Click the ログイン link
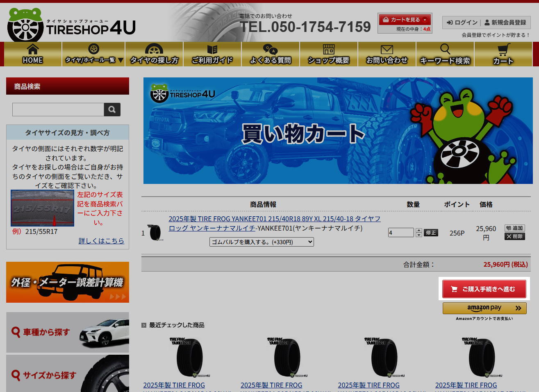Screen dimensions: 539x392 pyautogui.click(x=462, y=23)
